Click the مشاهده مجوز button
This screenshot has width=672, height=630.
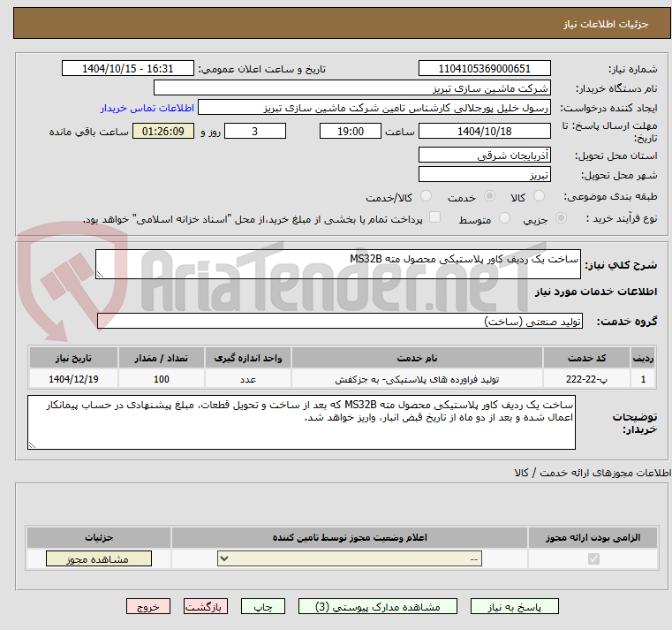tap(99, 558)
